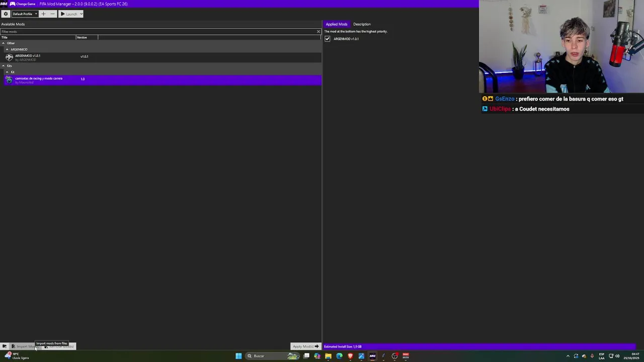Click the Change Game label
Viewport: 644px width, 362px height.
pos(26,4)
